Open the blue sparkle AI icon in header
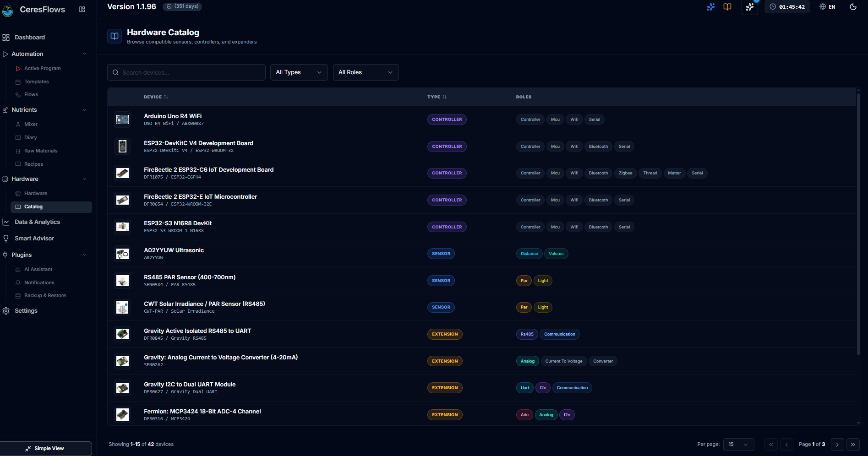Screen dimensions: 868x456 (x=710, y=7)
